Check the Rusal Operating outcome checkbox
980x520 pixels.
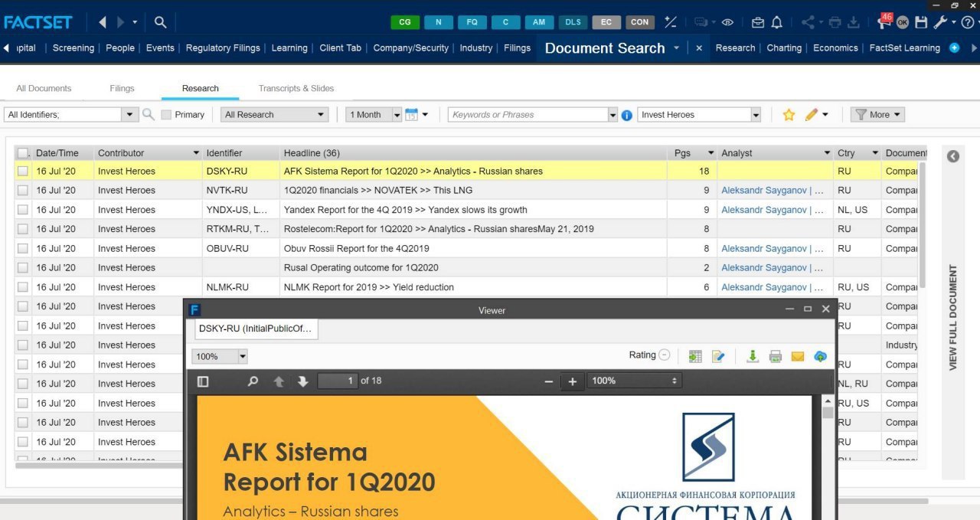click(23, 268)
